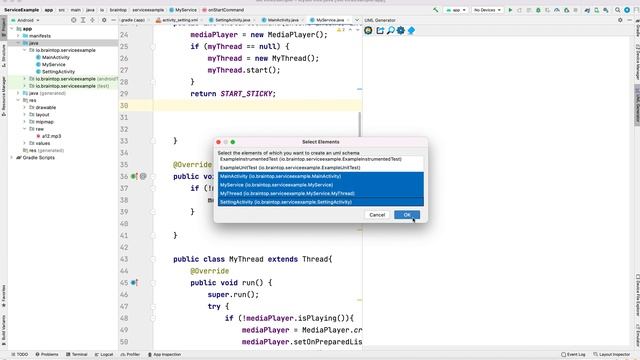
Task: Expand the manifests folder
Action: [x=18, y=36]
